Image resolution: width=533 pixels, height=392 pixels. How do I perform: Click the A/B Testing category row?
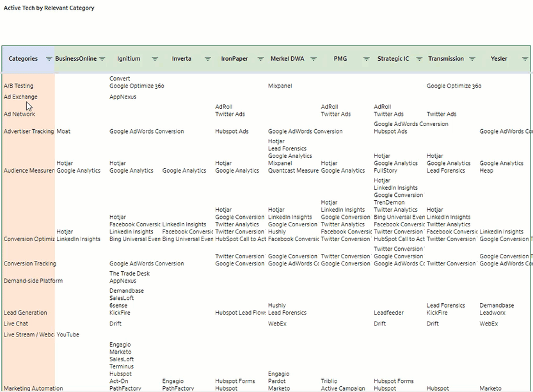(x=19, y=86)
